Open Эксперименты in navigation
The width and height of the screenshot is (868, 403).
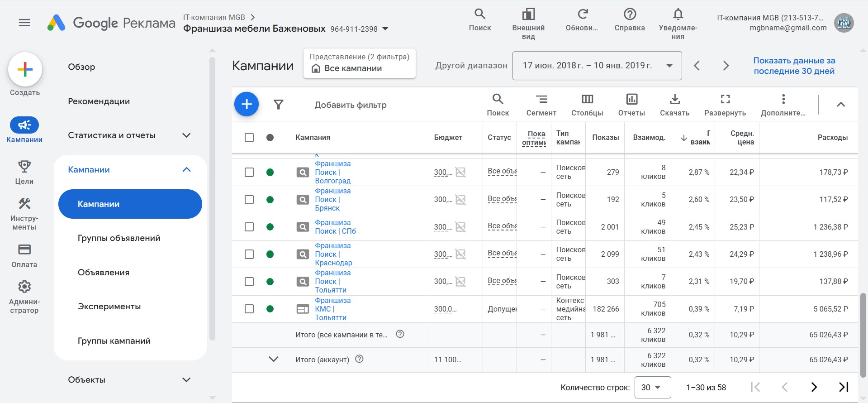pos(109,307)
